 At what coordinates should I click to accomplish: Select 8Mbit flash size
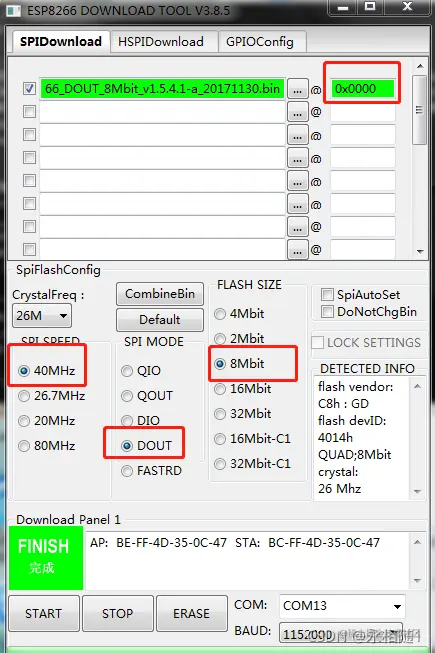coord(239,364)
